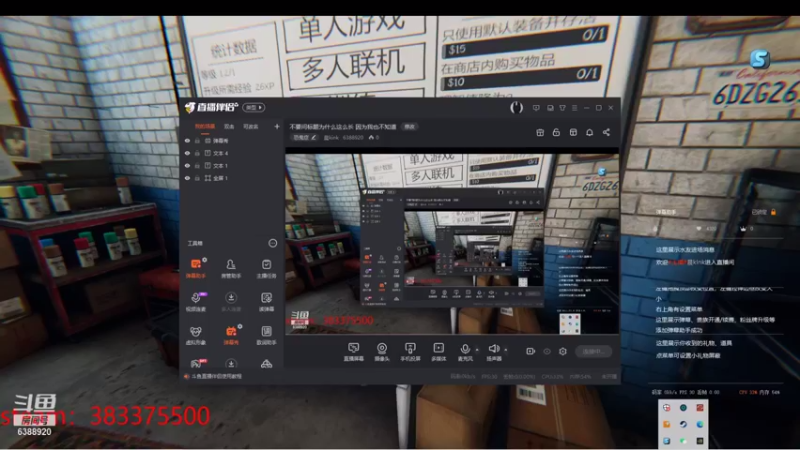The height and width of the screenshot is (450, 800).
Task: Click the gift box icon in room header
Action: [x=540, y=132]
